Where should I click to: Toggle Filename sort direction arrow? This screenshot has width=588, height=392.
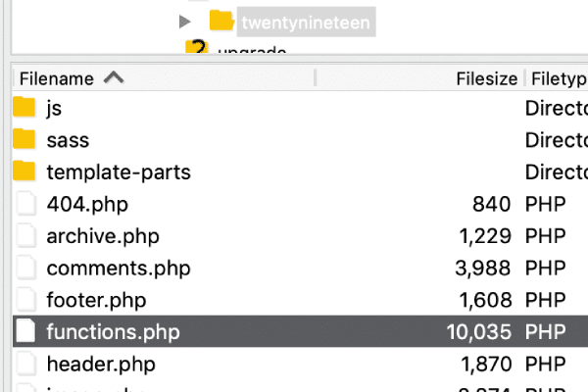click(x=114, y=77)
